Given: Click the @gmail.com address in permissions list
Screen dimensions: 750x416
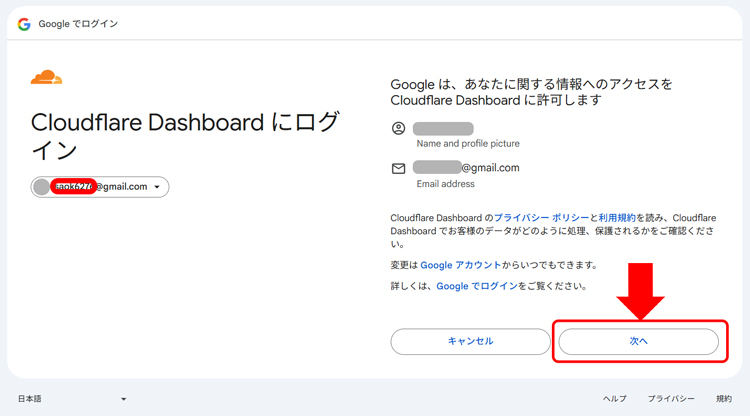Looking at the screenshot, I should [466, 168].
